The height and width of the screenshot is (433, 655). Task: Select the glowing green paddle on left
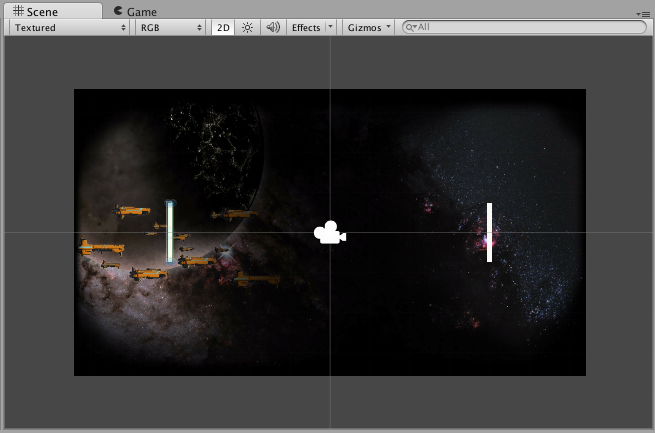[171, 232]
